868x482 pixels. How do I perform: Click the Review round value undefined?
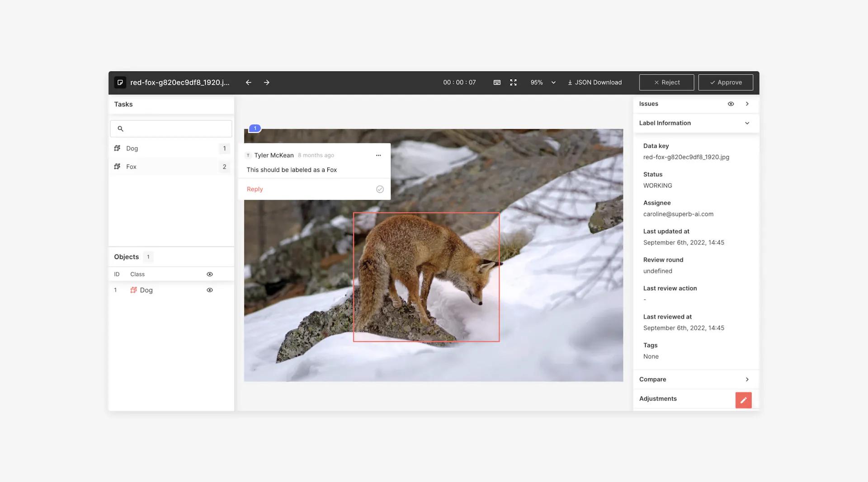click(x=657, y=271)
